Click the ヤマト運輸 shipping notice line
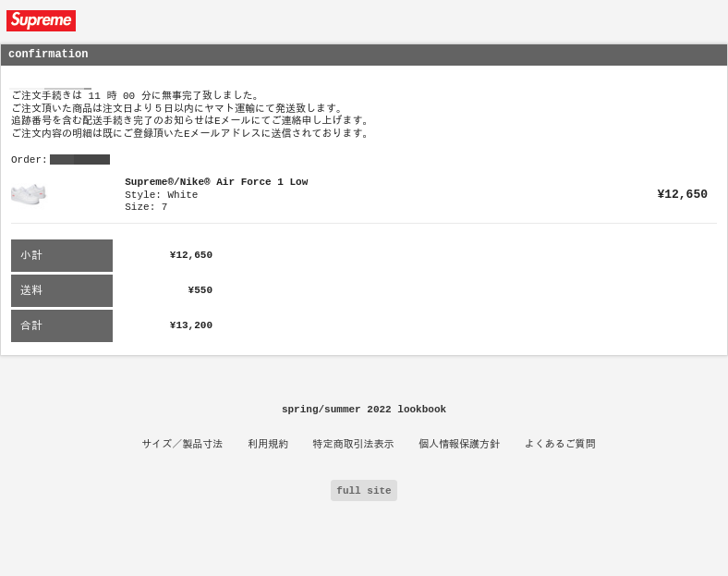Screen dimensions: 728x576 click(x=177, y=108)
